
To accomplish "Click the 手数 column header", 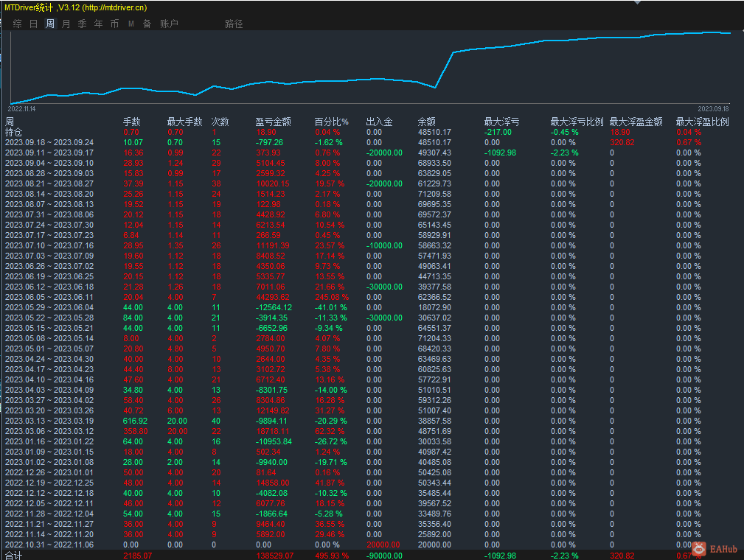I will pyautogui.click(x=131, y=122).
